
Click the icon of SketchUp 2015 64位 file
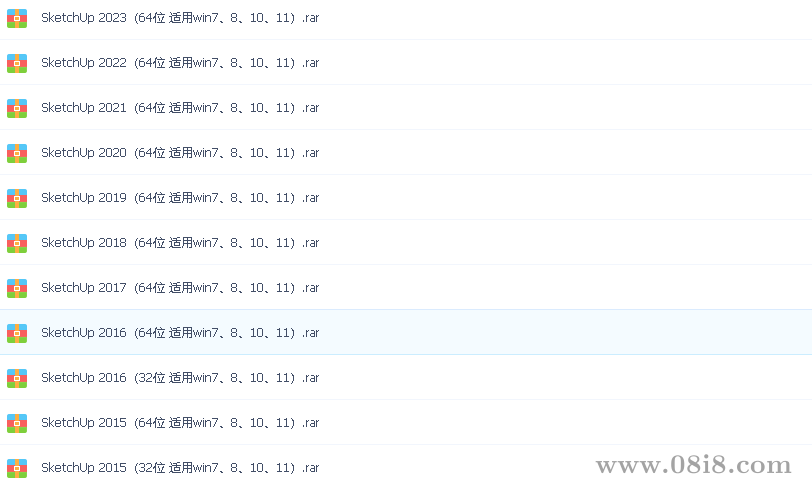pyautogui.click(x=17, y=423)
